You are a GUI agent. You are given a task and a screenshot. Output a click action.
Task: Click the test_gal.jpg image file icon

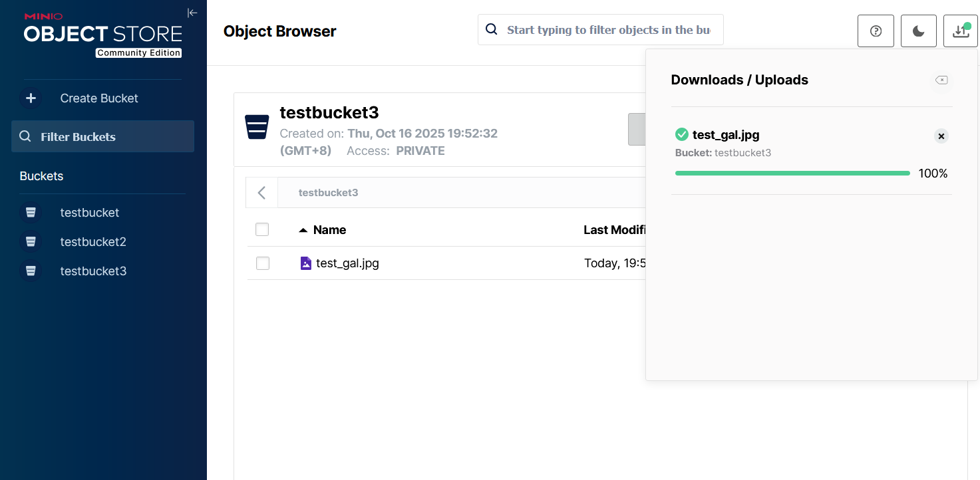tap(305, 263)
